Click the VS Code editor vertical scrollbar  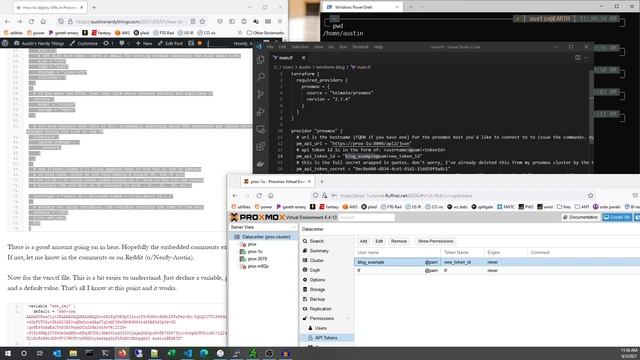click(x=591, y=106)
